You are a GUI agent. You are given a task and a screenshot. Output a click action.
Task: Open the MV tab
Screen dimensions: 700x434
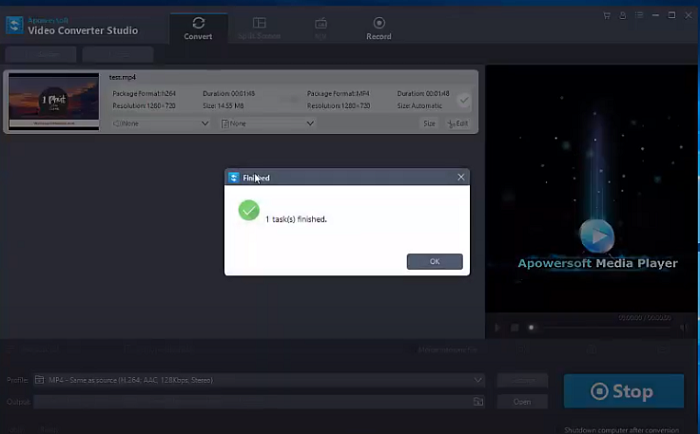click(x=321, y=29)
